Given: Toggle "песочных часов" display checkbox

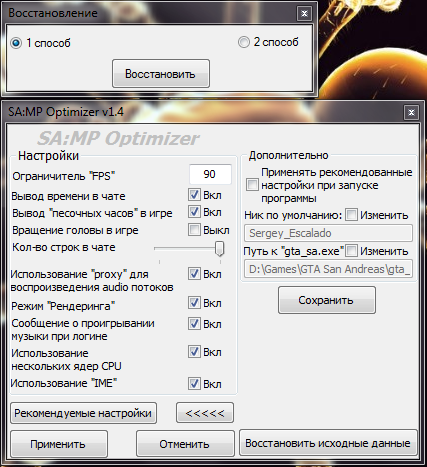Looking at the screenshot, I should click(x=194, y=212).
